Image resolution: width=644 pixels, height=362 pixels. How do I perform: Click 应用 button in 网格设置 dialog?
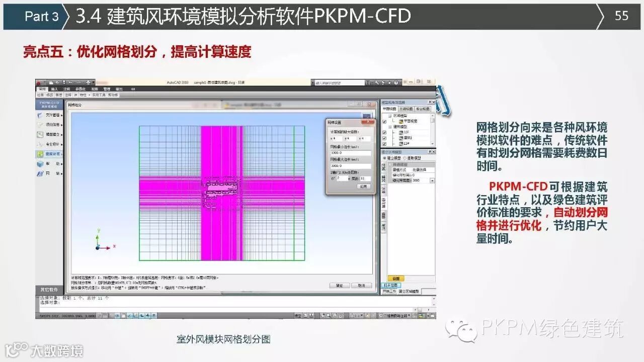[x=363, y=187]
